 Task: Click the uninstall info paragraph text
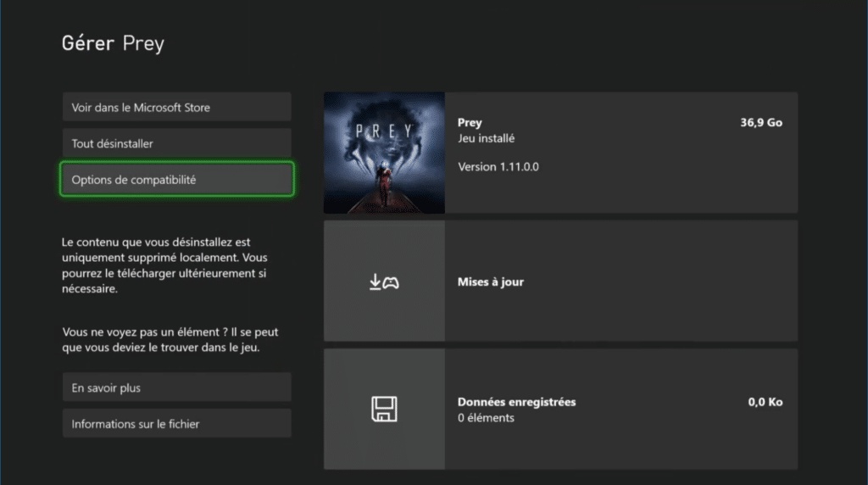(165, 265)
